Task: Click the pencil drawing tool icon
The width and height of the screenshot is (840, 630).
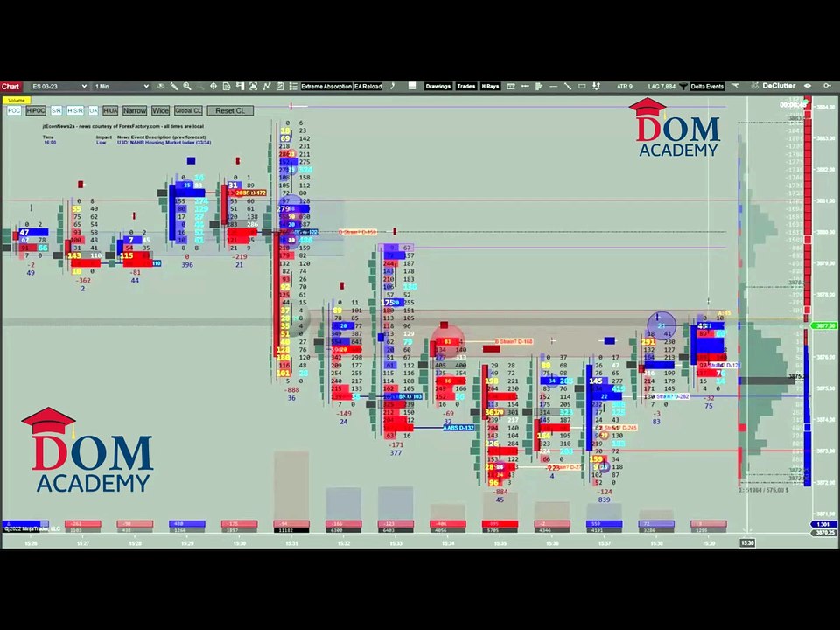Action: click(174, 87)
